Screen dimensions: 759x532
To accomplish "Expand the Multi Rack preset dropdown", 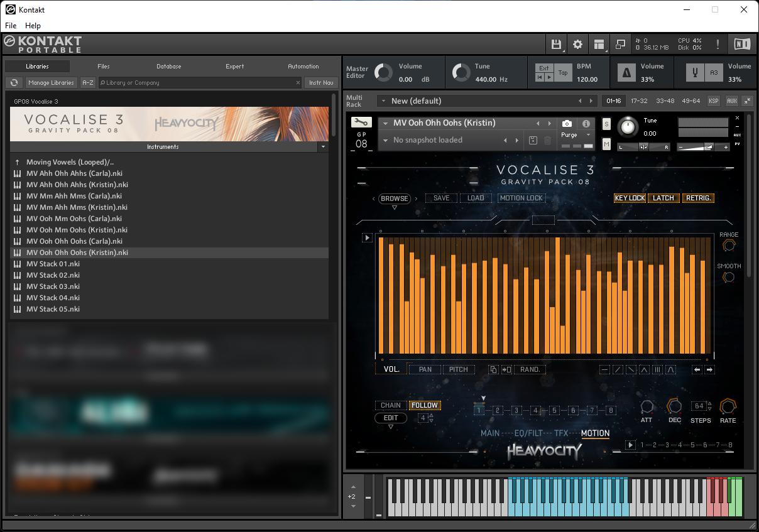I will [x=382, y=101].
